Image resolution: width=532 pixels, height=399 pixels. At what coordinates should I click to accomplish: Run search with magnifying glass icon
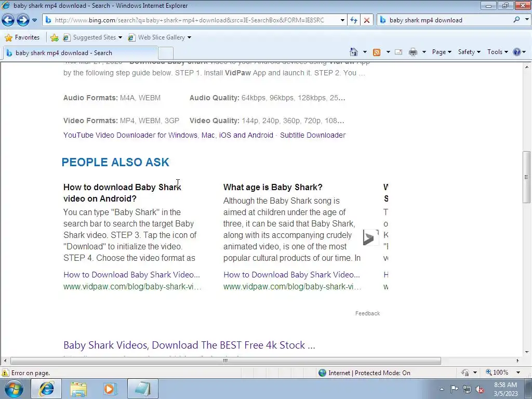tap(517, 20)
